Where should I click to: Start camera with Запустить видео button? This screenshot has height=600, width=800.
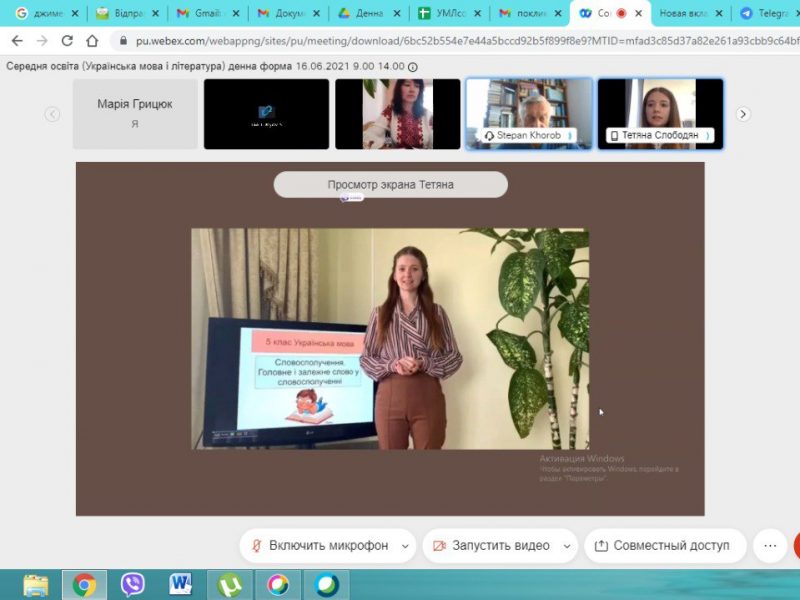[490, 546]
